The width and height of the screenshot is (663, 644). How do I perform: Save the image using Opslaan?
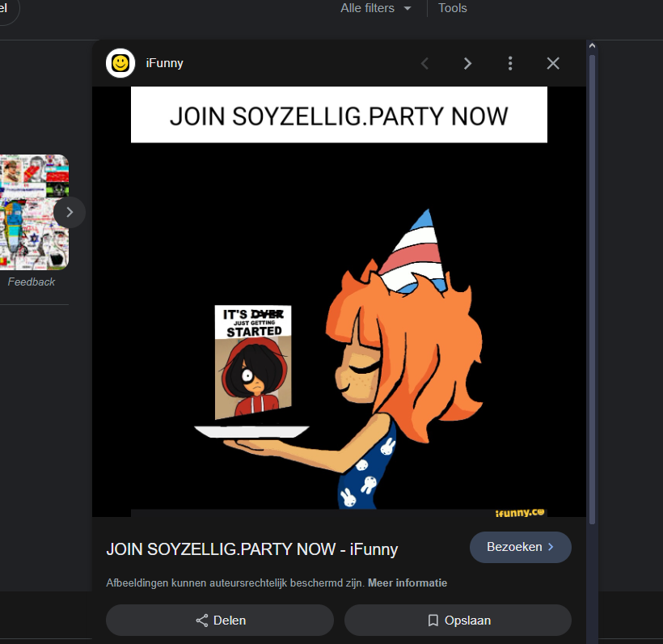click(458, 621)
